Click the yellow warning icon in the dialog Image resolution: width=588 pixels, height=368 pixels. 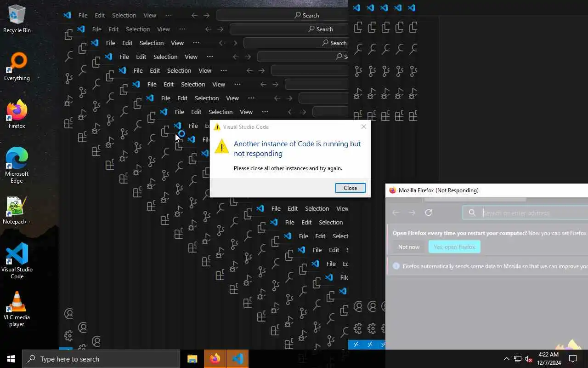[221, 147]
